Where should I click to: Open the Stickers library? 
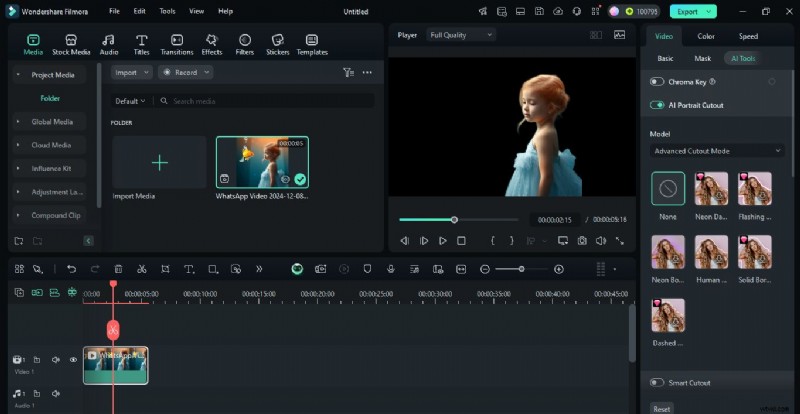(x=277, y=42)
